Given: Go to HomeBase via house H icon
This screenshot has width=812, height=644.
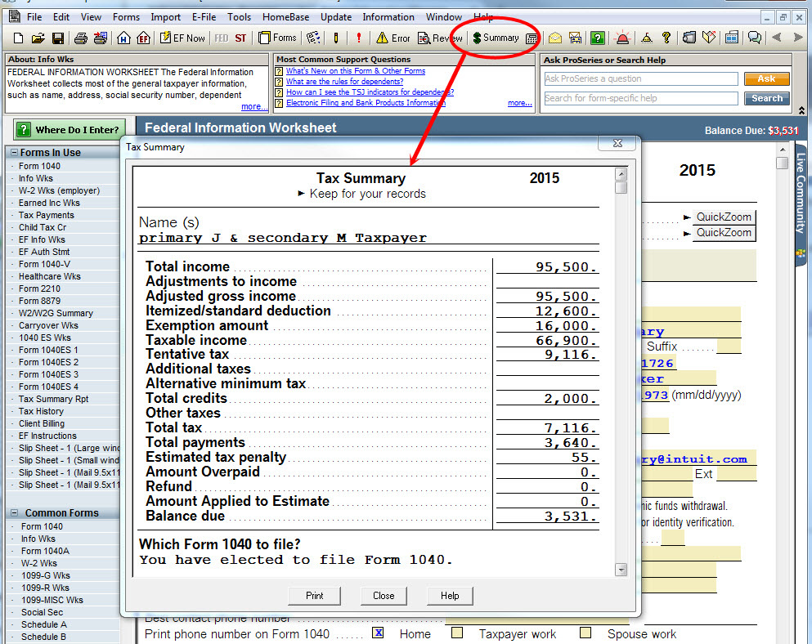Looking at the screenshot, I should pos(123,38).
